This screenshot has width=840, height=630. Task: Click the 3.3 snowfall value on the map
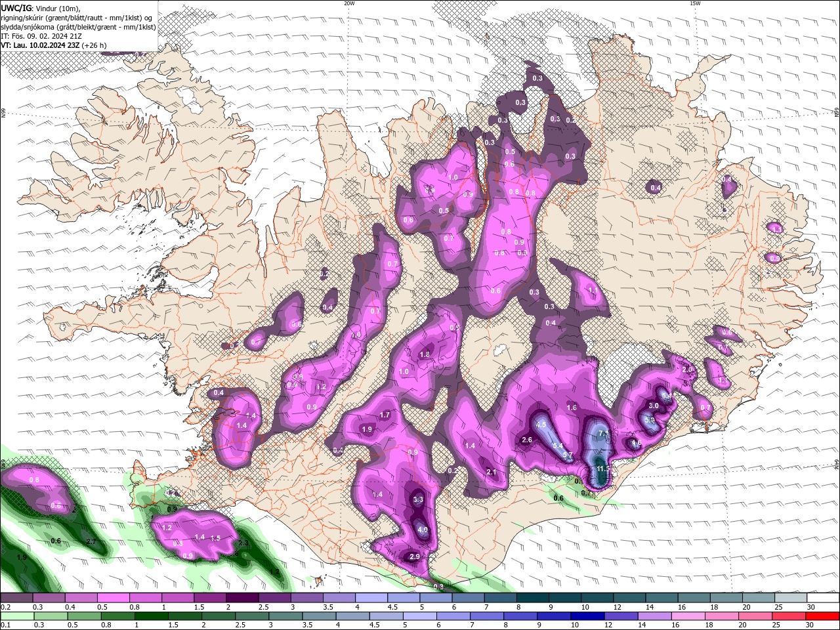pos(418,499)
